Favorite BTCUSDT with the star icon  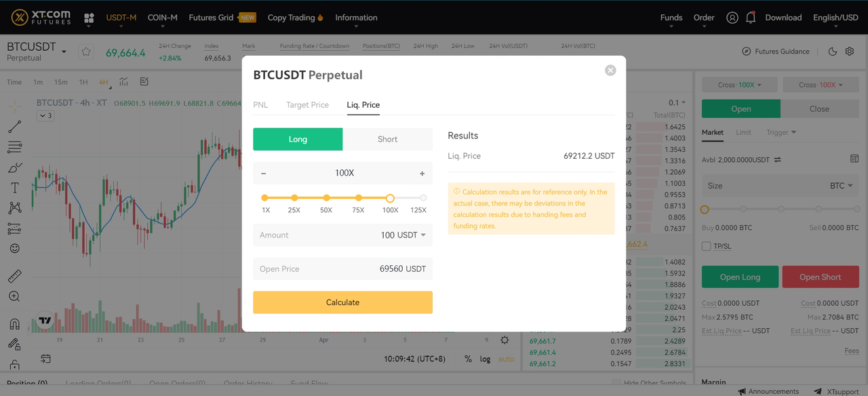[x=85, y=52]
